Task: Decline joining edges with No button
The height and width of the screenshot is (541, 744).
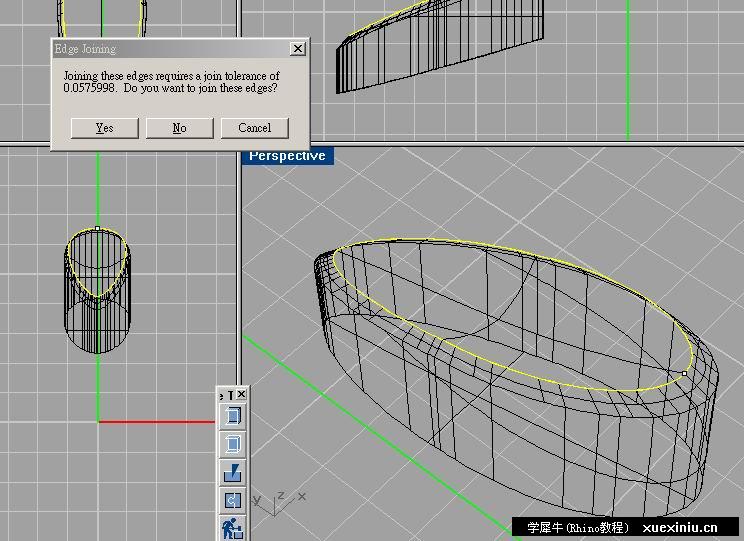Action: click(x=180, y=128)
